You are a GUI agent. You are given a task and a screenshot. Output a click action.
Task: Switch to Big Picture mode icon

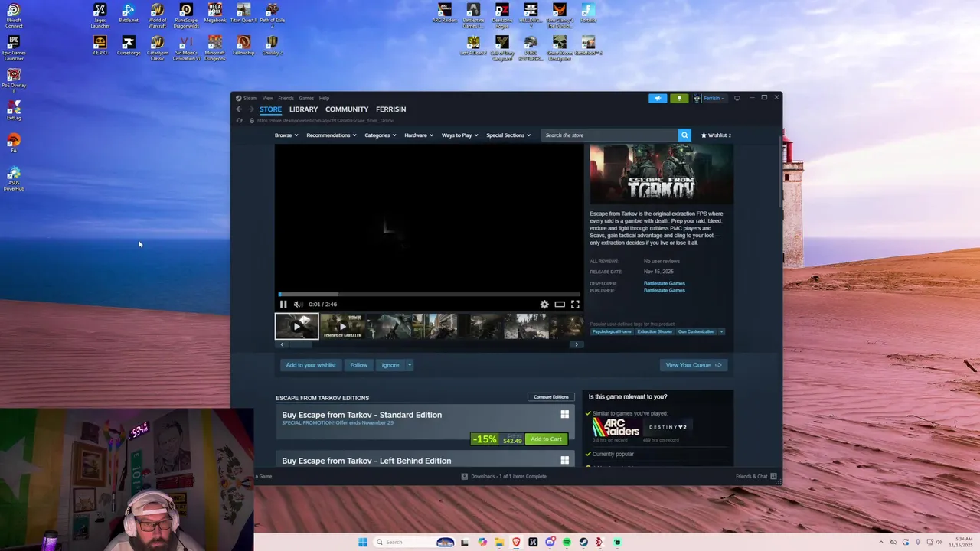pyautogui.click(x=737, y=98)
